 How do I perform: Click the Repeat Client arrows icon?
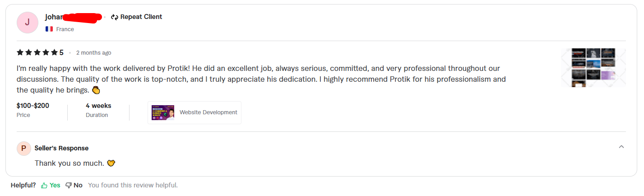[115, 17]
